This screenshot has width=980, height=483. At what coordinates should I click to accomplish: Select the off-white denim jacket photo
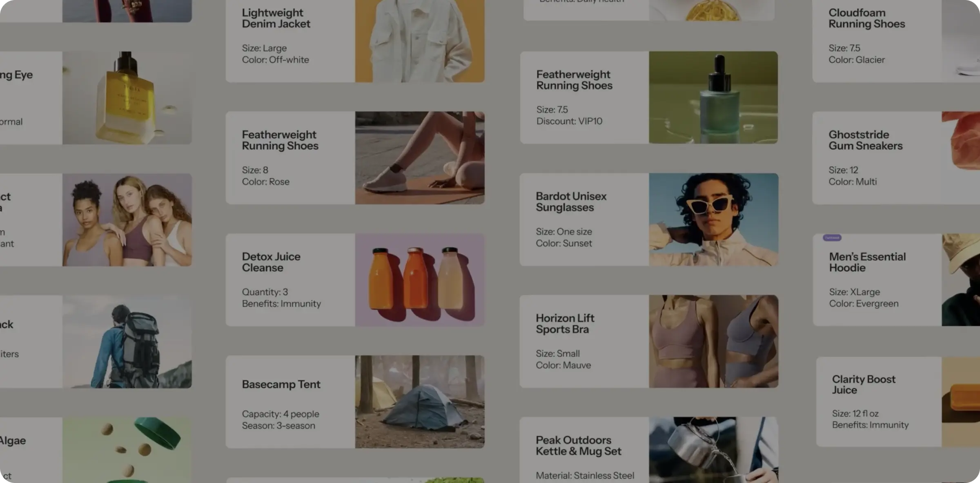tap(420, 41)
